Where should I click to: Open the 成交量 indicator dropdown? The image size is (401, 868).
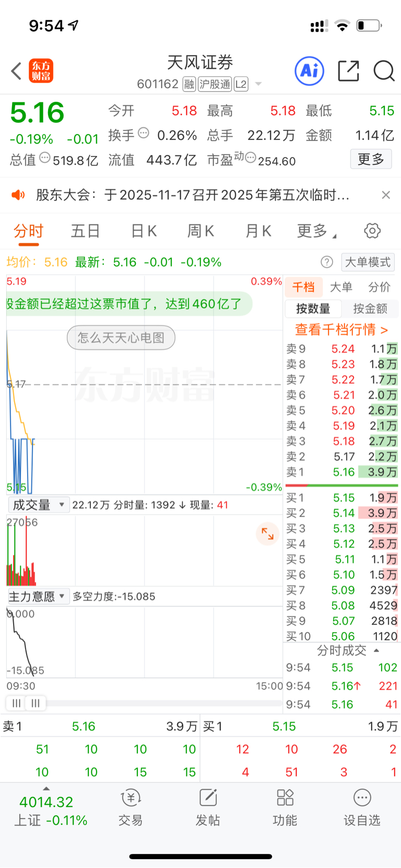point(39,505)
